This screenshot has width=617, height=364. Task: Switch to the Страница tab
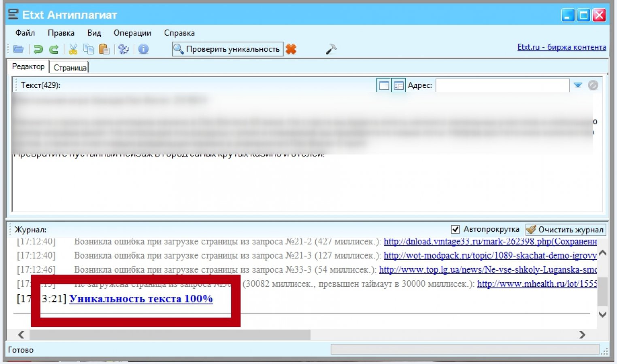70,68
